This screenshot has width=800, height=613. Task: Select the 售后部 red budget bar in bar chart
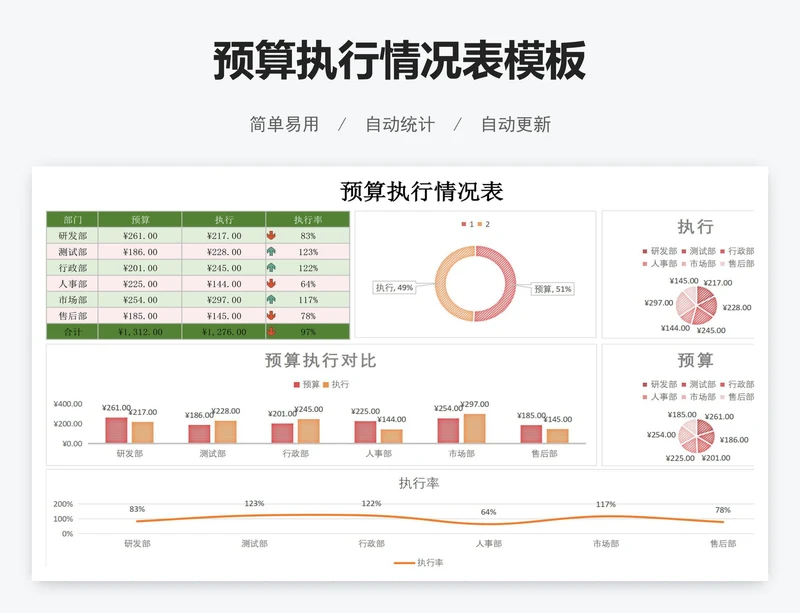[x=531, y=434]
